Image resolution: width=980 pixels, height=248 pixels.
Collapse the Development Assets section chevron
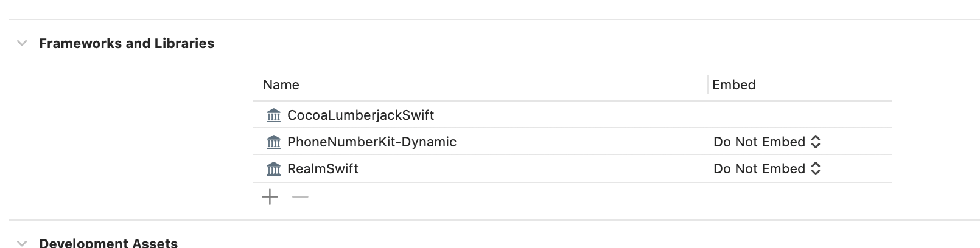[22, 243]
